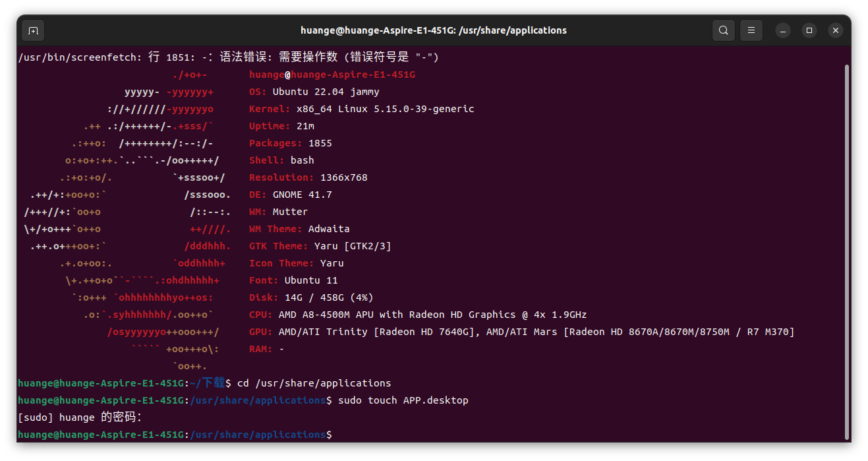This screenshot has height=461, width=868.
Task: Close the terminal window
Action: click(836, 30)
